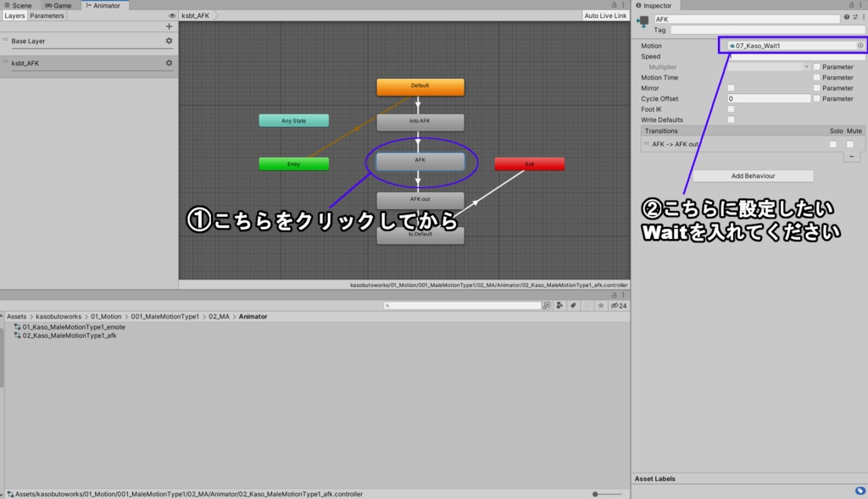Go to 02_MA folder in breadcrumb
Viewport: 868px width, 499px height.
(220, 317)
